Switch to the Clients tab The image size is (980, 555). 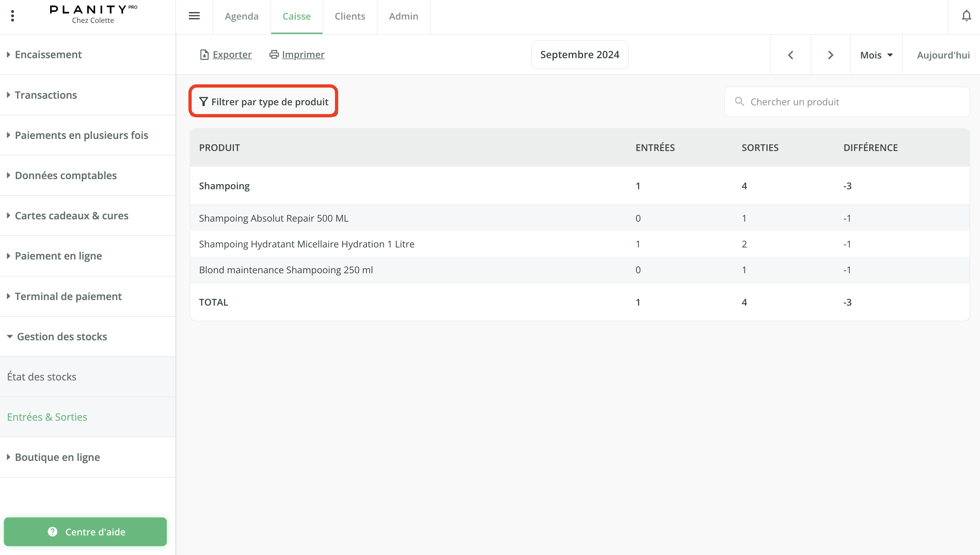pyautogui.click(x=350, y=16)
